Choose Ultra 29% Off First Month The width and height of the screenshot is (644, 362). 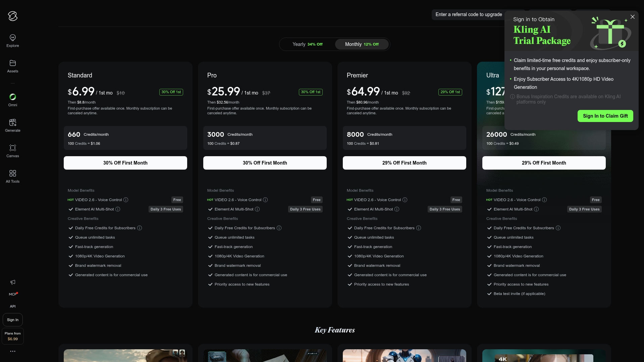coord(544,163)
